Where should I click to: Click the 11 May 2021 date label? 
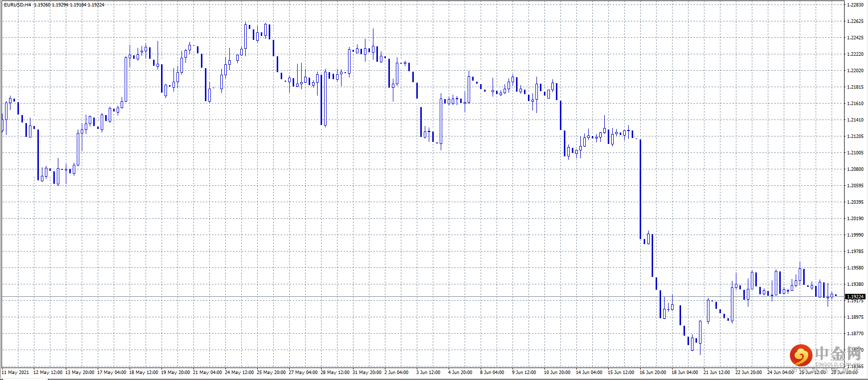[15, 373]
